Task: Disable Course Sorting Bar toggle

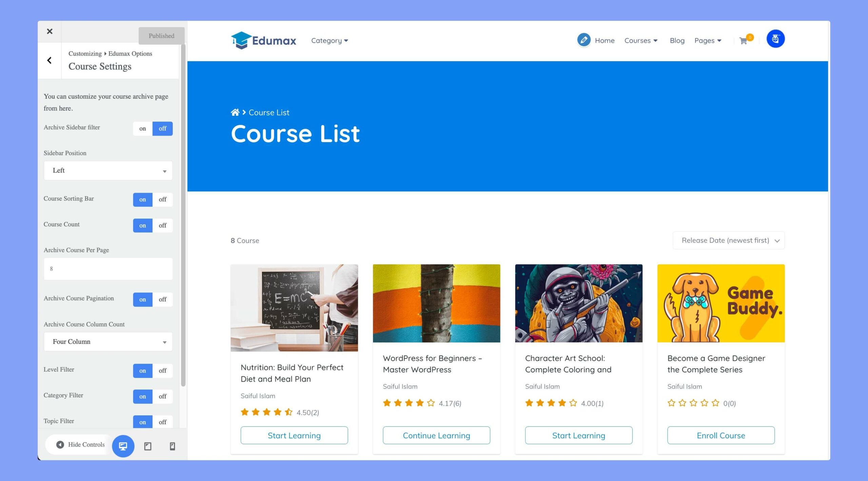Action: click(162, 199)
